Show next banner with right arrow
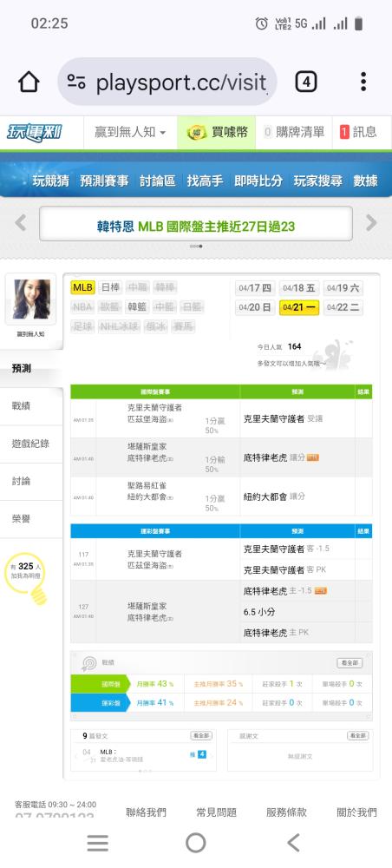This screenshot has width=392, height=868. click(x=371, y=223)
